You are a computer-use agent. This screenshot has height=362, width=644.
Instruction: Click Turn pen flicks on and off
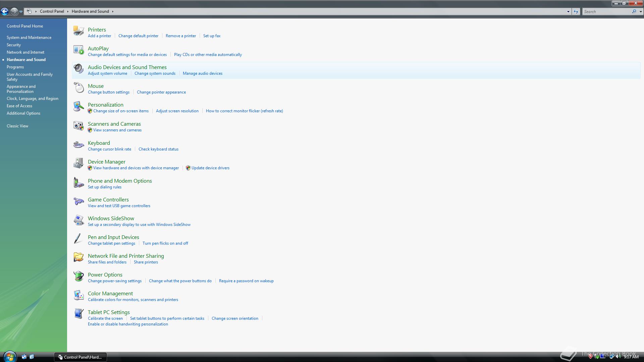point(165,243)
